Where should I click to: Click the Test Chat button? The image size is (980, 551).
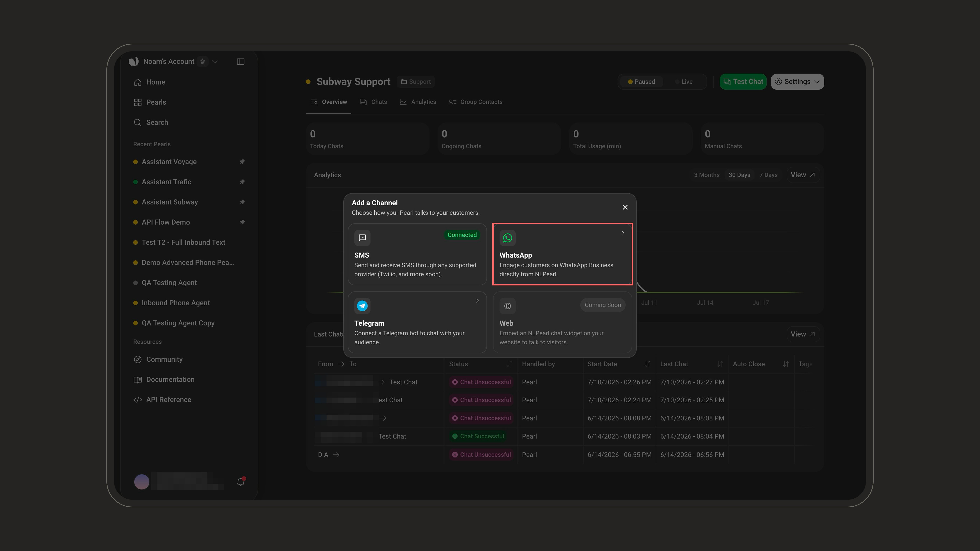743,82
